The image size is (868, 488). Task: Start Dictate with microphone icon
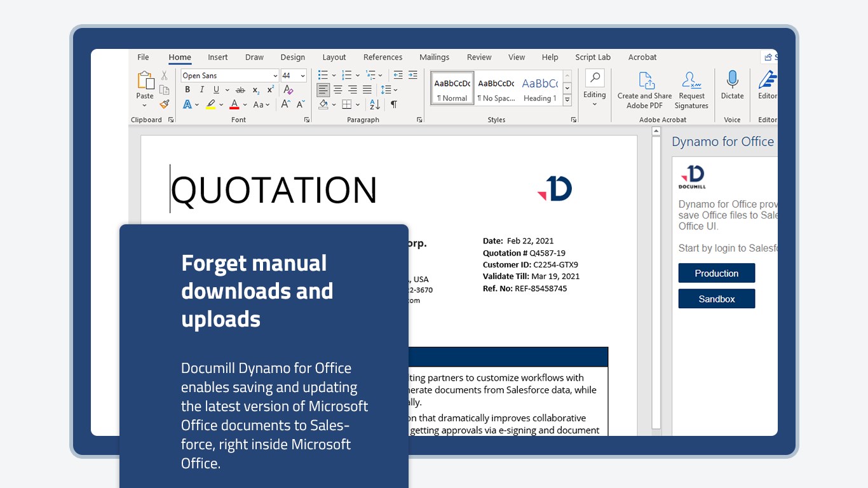coord(733,79)
